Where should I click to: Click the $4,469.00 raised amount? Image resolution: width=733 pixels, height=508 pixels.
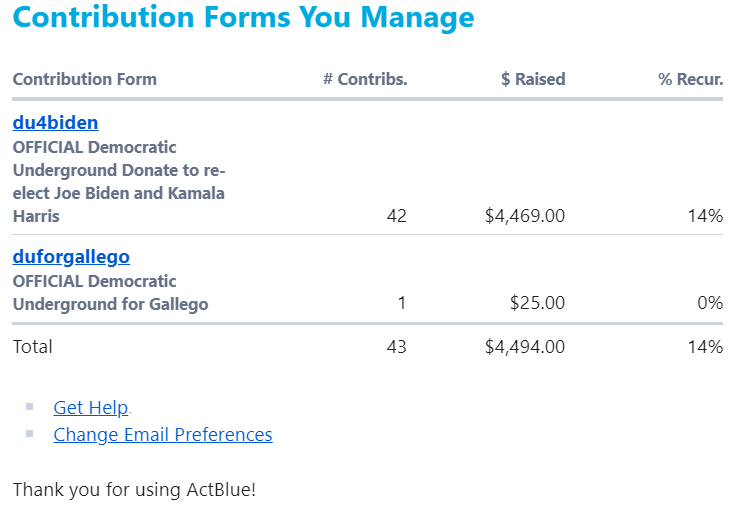(x=525, y=216)
